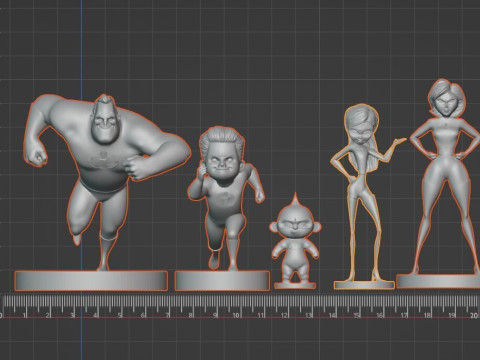This screenshot has height=360, width=480.
Task: Click the small base under Jack-Jack
Action: coord(295,286)
